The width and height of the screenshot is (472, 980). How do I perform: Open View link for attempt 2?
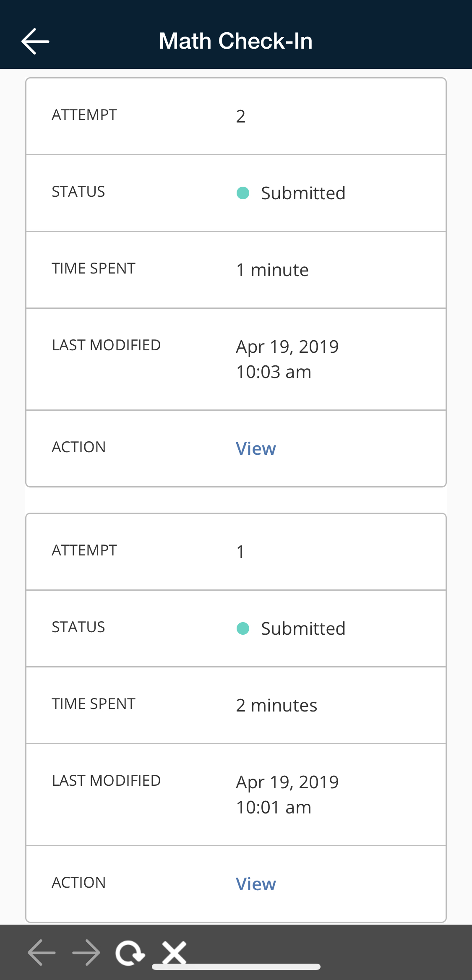[256, 448]
